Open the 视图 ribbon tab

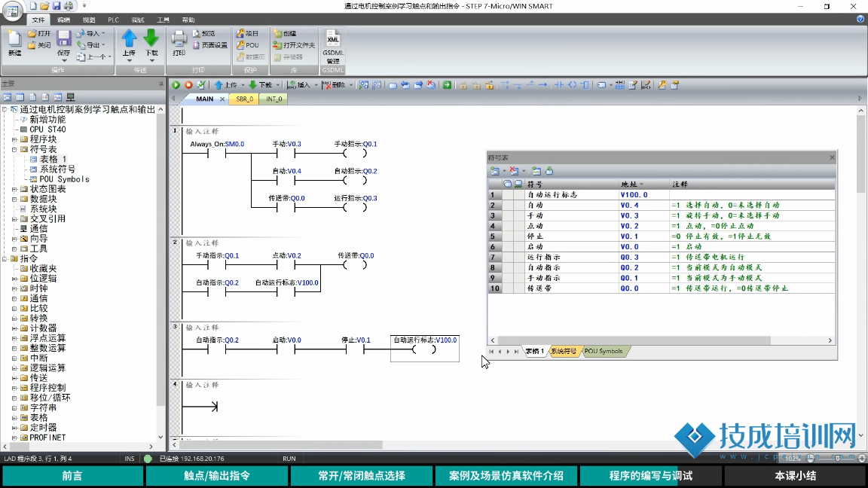(x=89, y=20)
